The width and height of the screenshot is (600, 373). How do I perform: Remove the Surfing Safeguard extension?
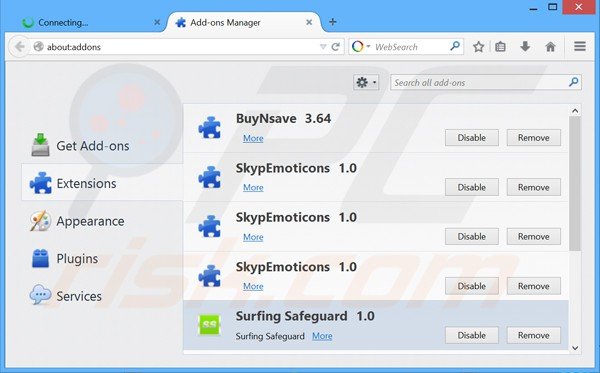tap(533, 335)
